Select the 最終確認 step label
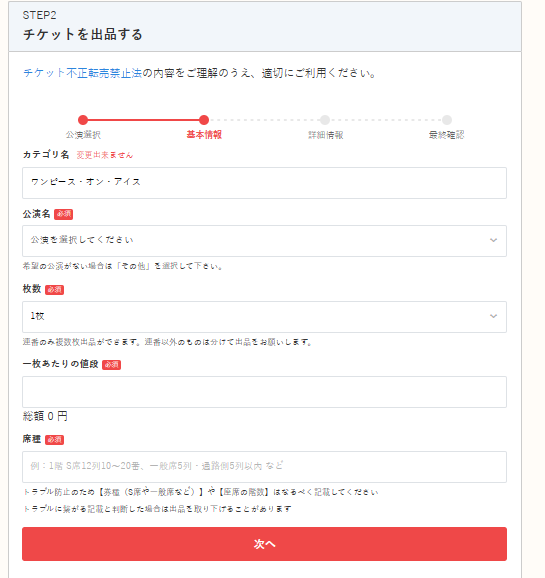Viewport: 545px width, 578px height. pyautogui.click(x=447, y=135)
